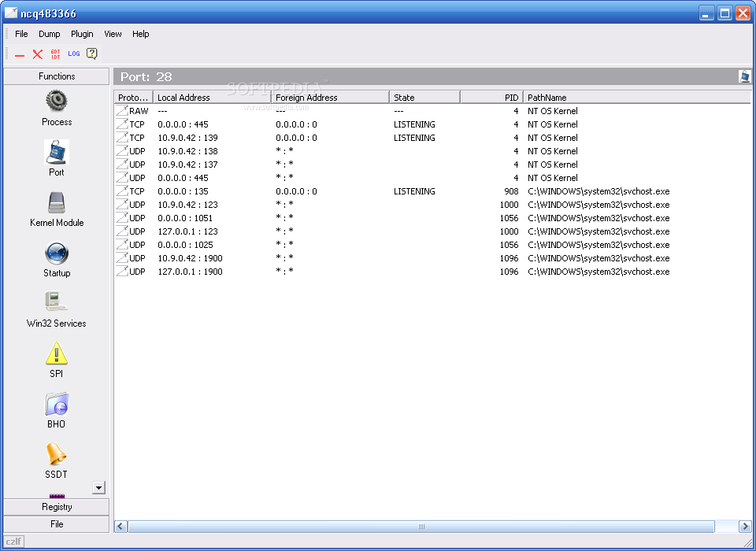Click PID 908 cell

[x=511, y=191]
